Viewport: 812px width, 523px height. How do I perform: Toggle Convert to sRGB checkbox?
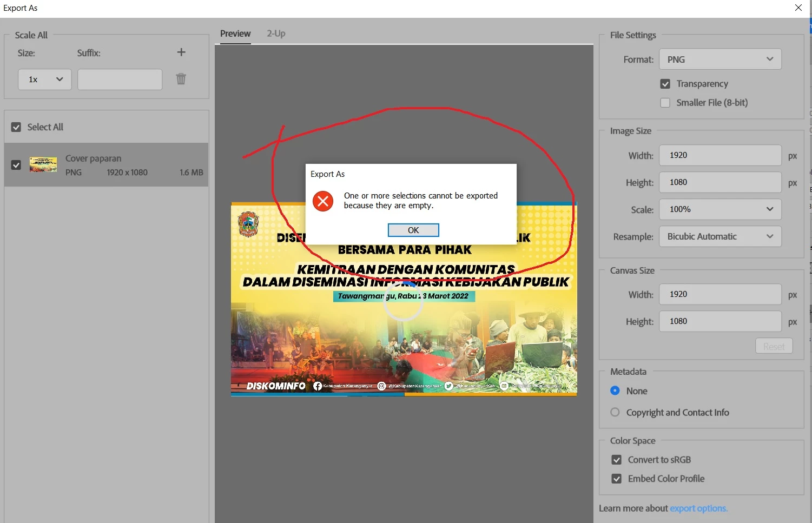[617, 460]
